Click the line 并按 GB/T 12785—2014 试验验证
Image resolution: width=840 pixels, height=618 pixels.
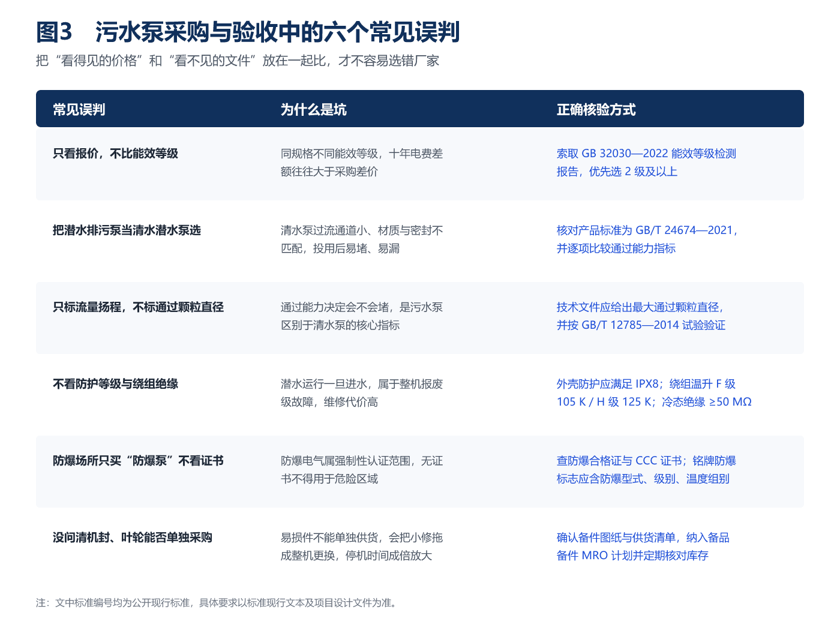coord(641,325)
